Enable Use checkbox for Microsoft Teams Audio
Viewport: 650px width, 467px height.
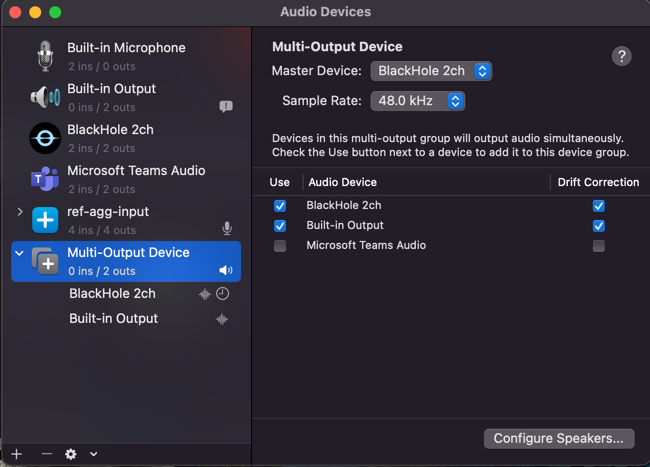tap(280, 246)
